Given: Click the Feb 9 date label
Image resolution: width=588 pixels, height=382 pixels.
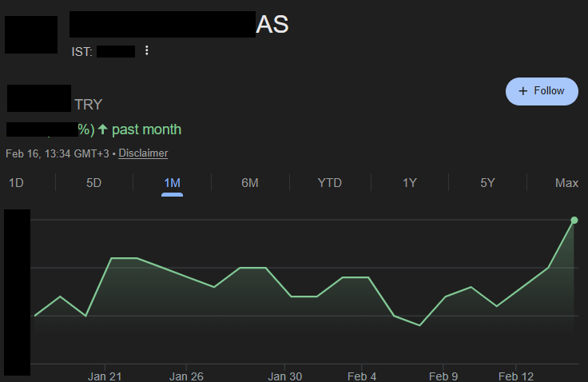Looking at the screenshot, I should [443, 376].
